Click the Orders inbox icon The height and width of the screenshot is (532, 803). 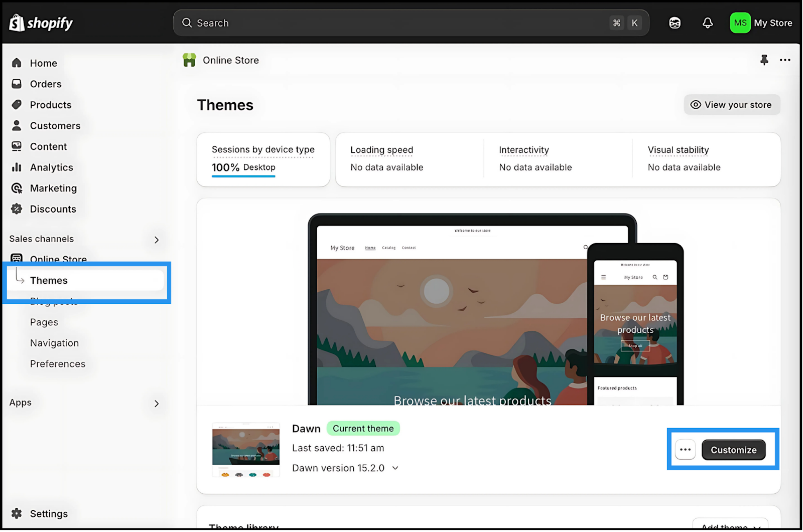tap(16, 84)
